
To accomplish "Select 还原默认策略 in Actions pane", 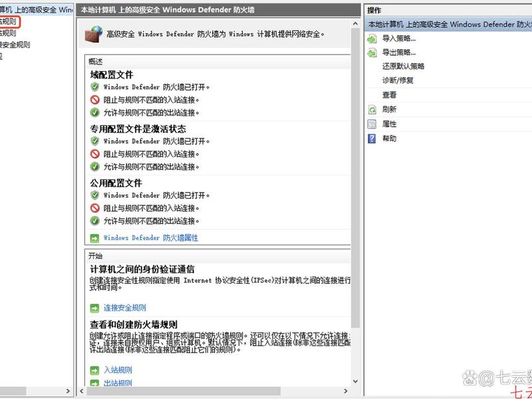I will pyautogui.click(x=404, y=66).
